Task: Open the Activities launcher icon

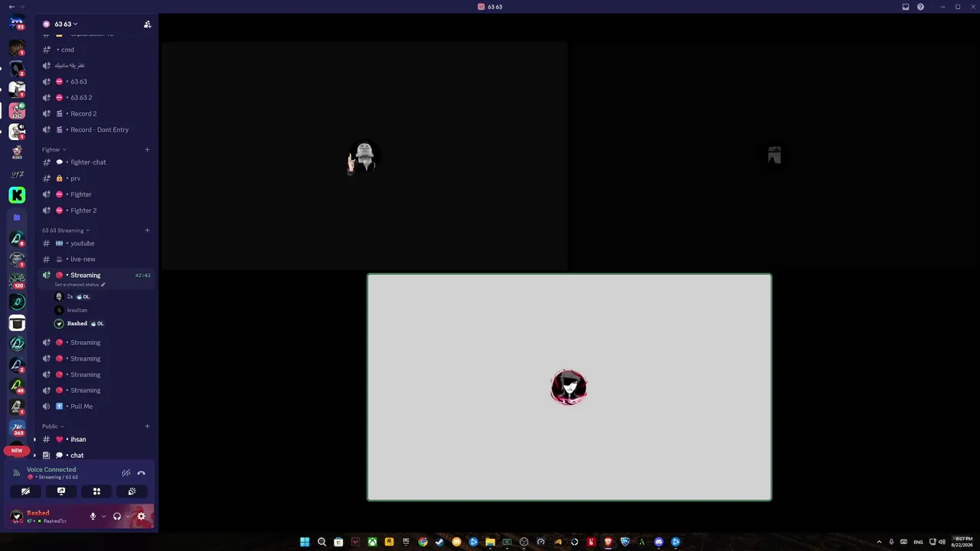Action: point(96,491)
